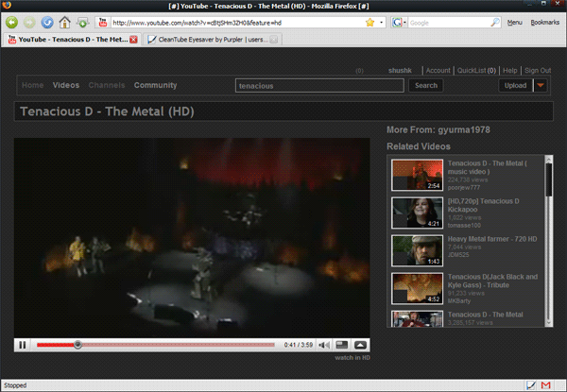The height and width of the screenshot is (392, 567).
Task: Click the player's up-arrow menu button
Action: click(360, 345)
